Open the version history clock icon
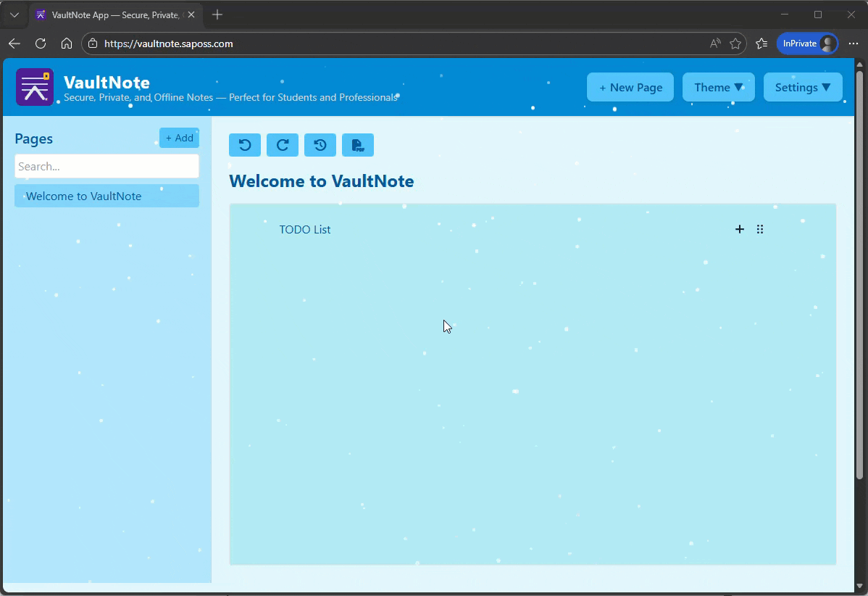The image size is (868, 596). click(x=320, y=145)
